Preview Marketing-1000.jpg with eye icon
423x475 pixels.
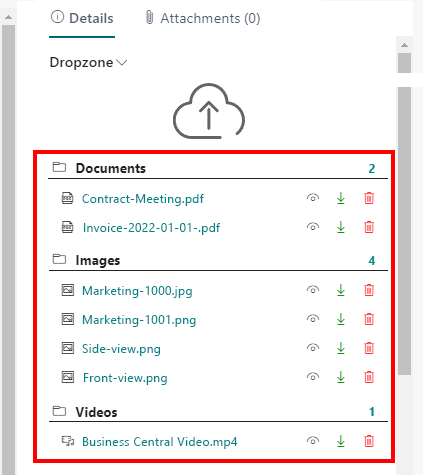point(313,290)
